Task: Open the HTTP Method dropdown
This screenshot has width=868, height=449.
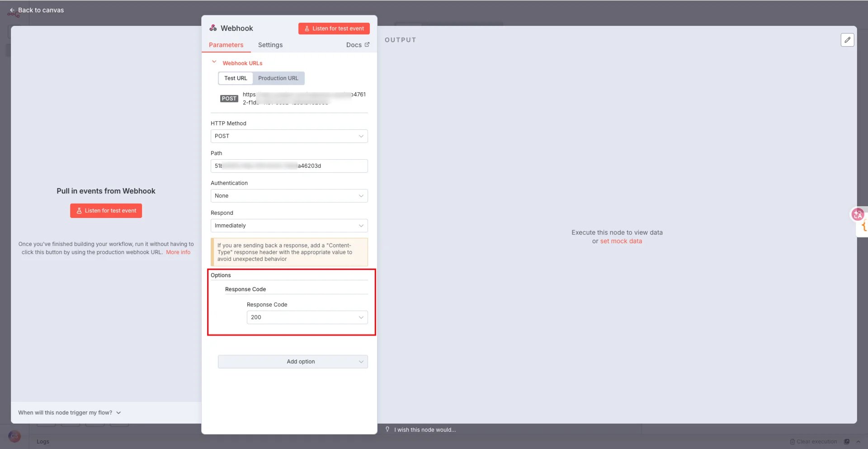Action: [289, 136]
